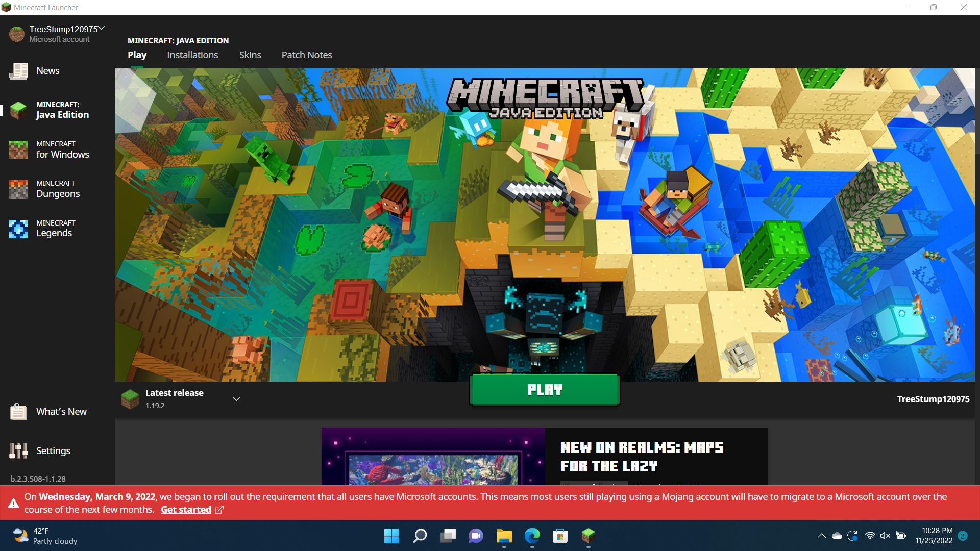Show hidden system tray icons
The height and width of the screenshot is (551, 980).
tap(821, 536)
